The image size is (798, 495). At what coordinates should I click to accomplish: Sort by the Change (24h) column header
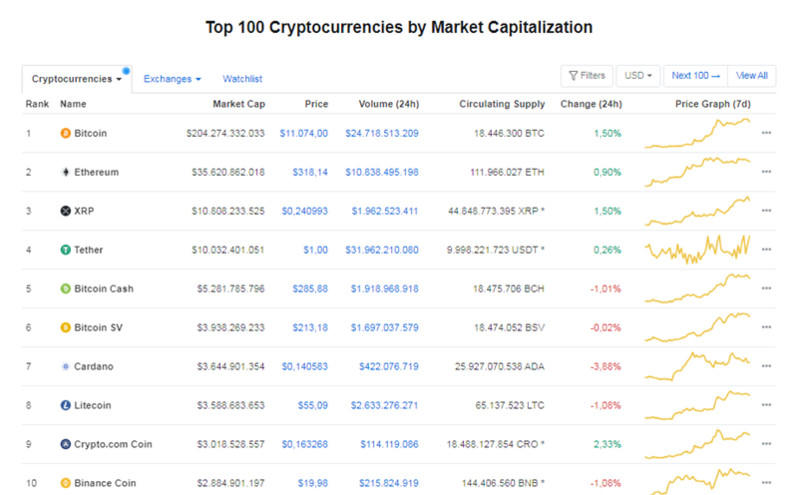[x=591, y=104]
